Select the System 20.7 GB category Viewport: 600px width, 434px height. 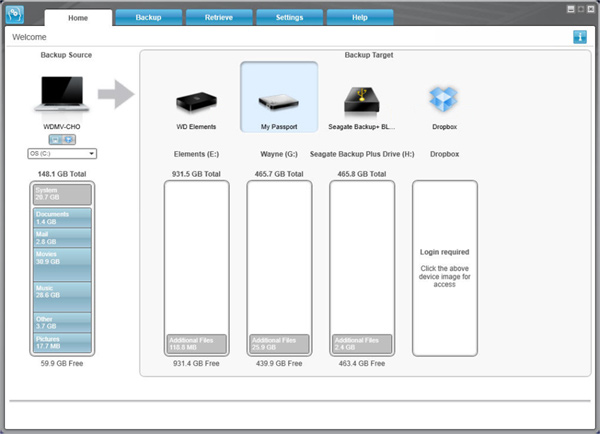point(62,194)
